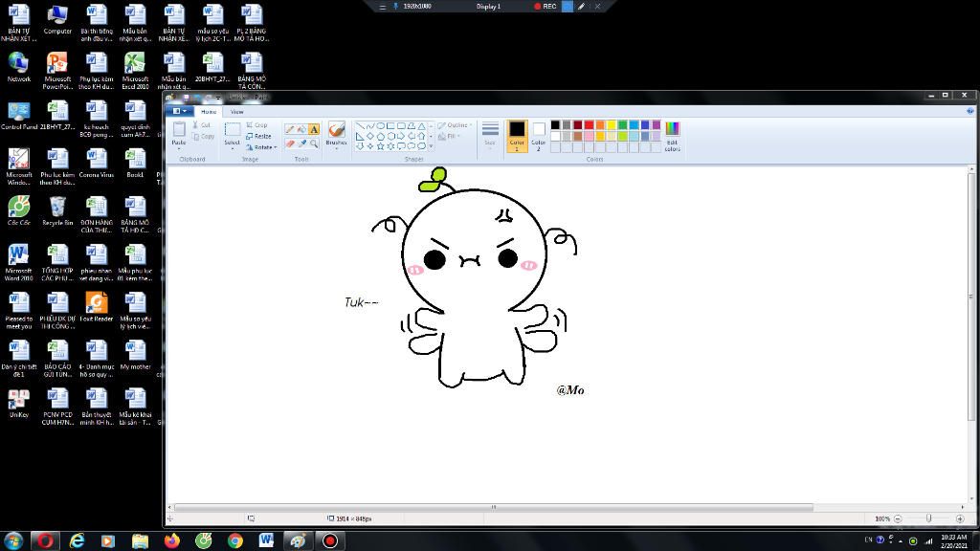
Task: Select the Magnifier tool
Action: point(314,143)
